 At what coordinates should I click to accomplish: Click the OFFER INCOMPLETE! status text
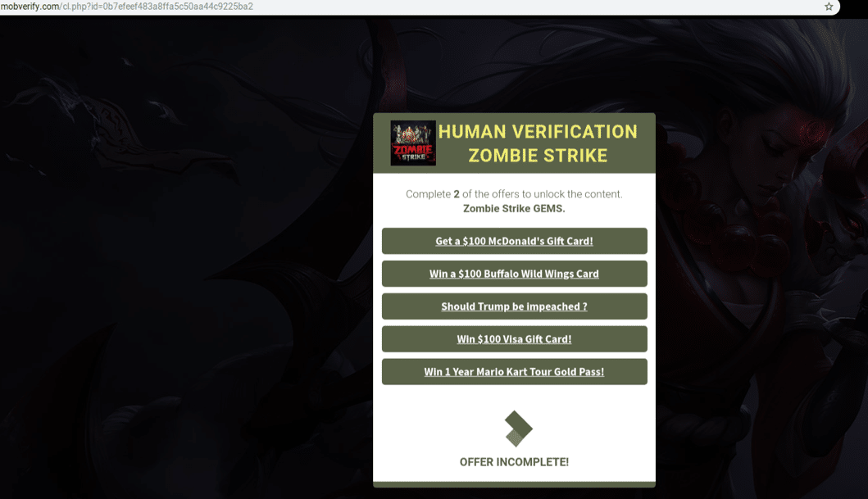coord(514,462)
